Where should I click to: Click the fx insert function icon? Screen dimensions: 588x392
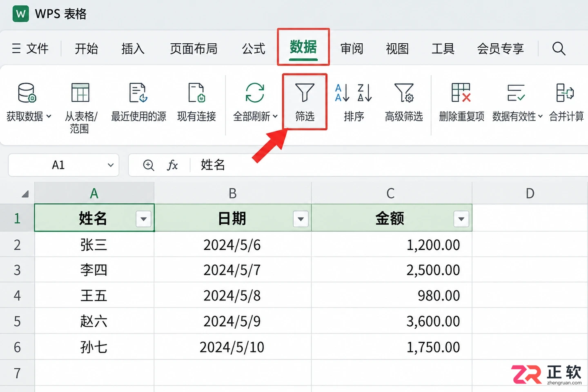click(172, 165)
